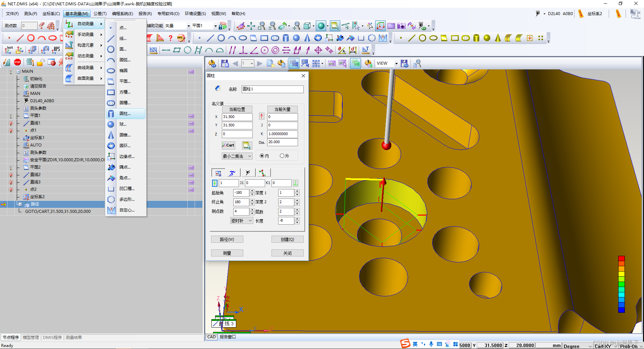
Task: Click the save icon in the CAD view toolbar
Action: [225, 63]
